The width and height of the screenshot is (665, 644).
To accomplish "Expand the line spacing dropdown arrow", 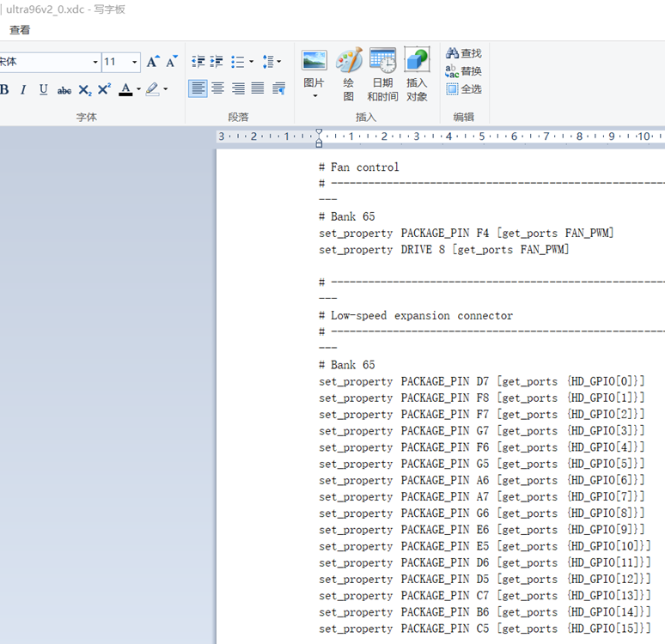I will (279, 62).
